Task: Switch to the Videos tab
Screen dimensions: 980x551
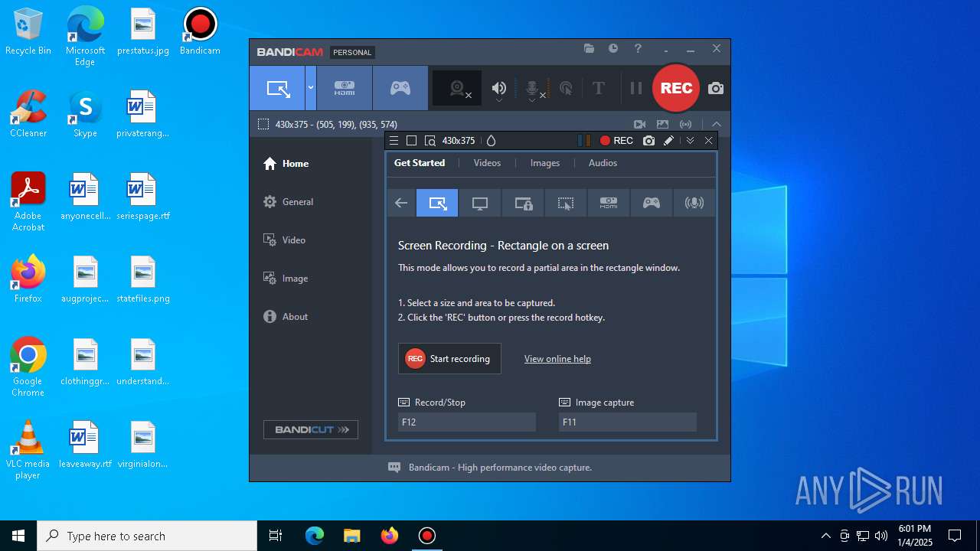Action: pyautogui.click(x=487, y=163)
